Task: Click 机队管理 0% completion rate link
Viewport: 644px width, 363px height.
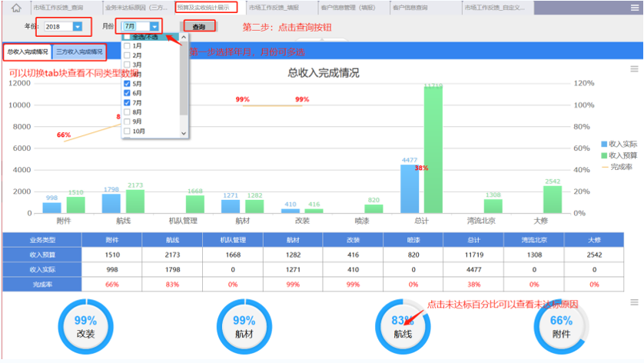Action: click(x=232, y=285)
